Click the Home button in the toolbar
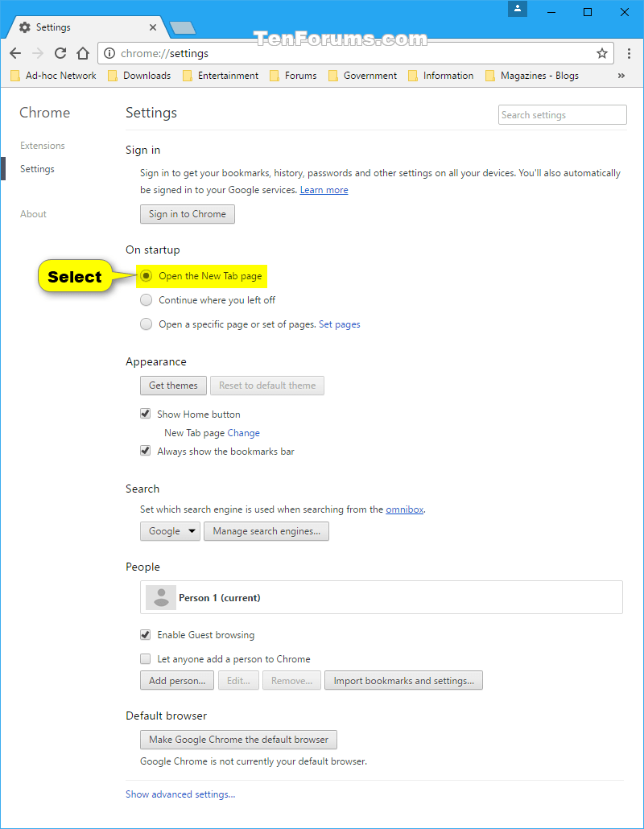Viewport: 644px width, 829px height. pos(83,52)
